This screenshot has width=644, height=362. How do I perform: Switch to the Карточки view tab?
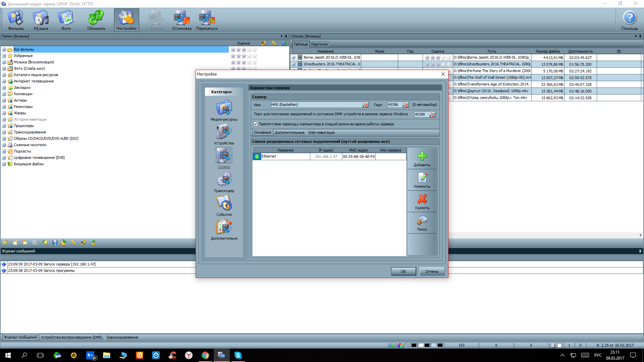click(319, 44)
